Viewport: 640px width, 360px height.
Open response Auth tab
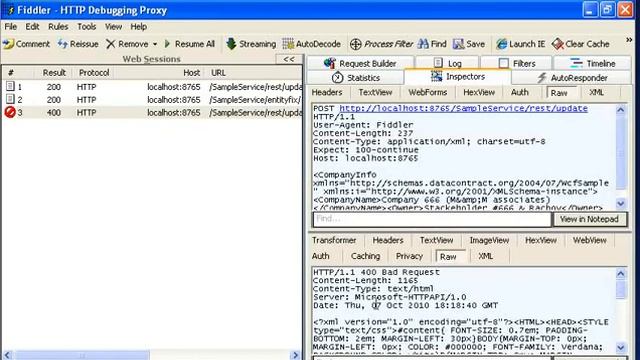pos(320,256)
